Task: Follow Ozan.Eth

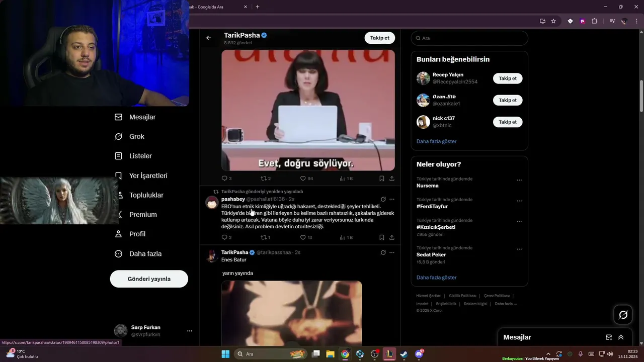Action: click(508, 100)
